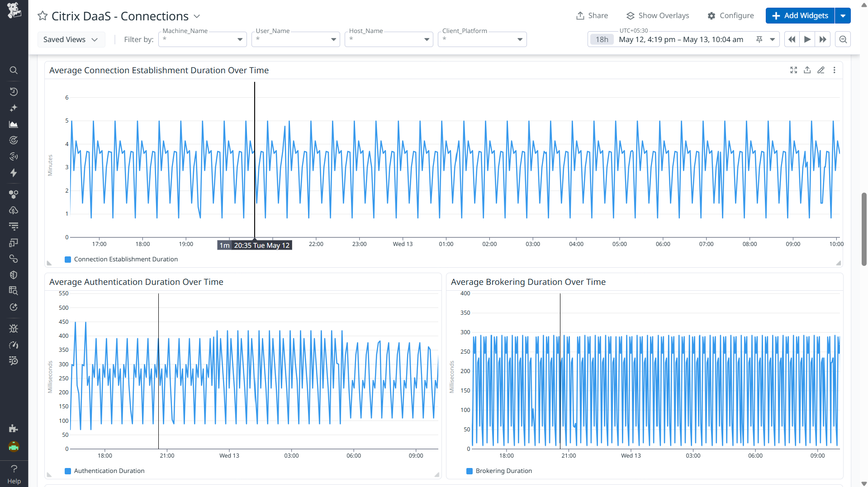Click the Authentication Duration legend label
The width and height of the screenshot is (868, 487).
click(x=109, y=471)
